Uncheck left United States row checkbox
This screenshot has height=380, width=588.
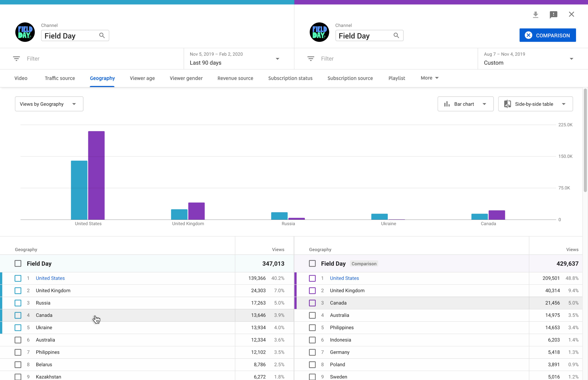(18, 278)
